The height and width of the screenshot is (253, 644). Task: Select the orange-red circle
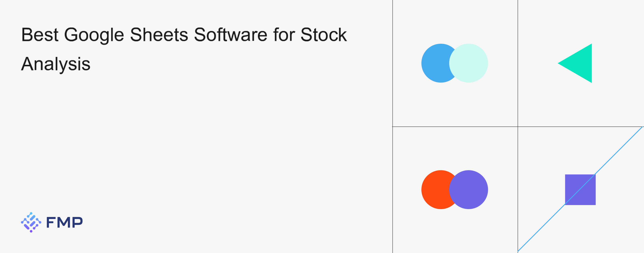point(435,190)
